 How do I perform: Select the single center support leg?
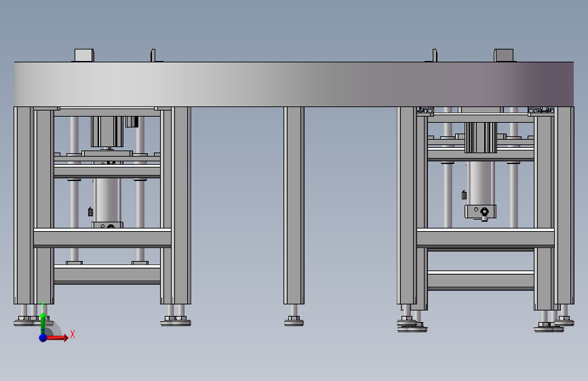click(x=294, y=205)
